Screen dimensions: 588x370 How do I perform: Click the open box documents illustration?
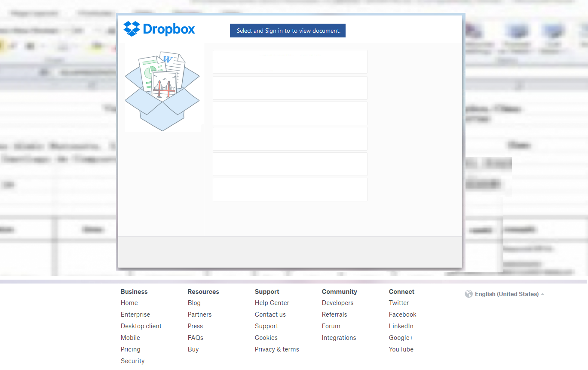[162, 91]
